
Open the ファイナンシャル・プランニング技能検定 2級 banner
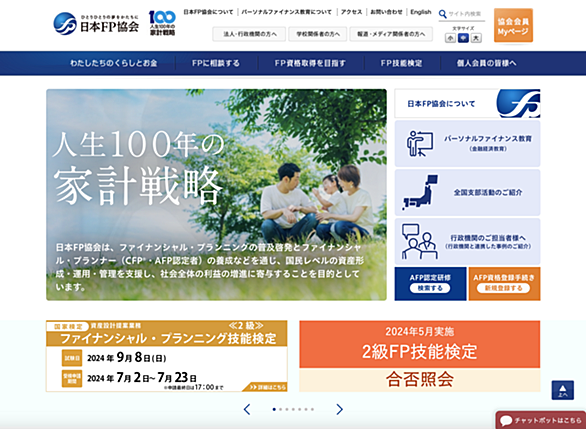coord(167,356)
